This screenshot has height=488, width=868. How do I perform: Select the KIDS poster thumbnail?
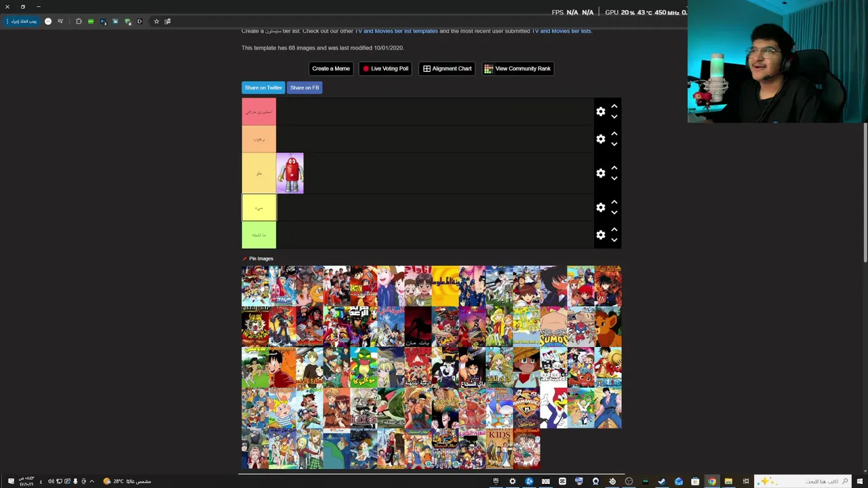pyautogui.click(x=499, y=449)
